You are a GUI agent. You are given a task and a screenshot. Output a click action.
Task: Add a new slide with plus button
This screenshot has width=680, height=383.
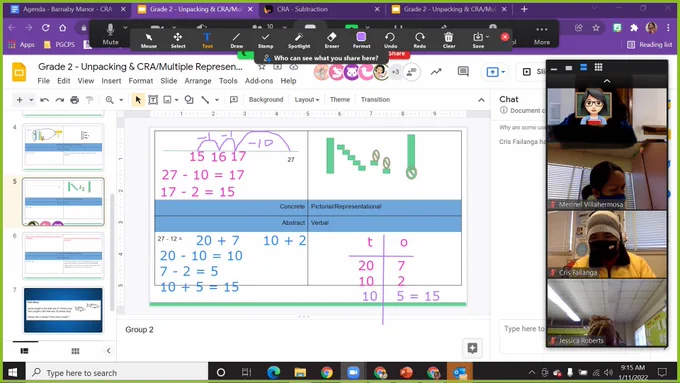(20, 100)
